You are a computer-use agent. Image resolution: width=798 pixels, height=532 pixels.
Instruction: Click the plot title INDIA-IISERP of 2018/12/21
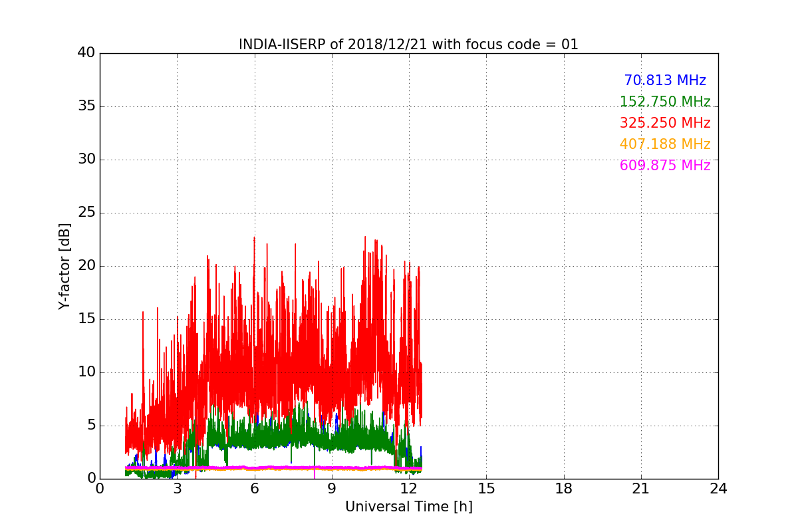pos(408,45)
